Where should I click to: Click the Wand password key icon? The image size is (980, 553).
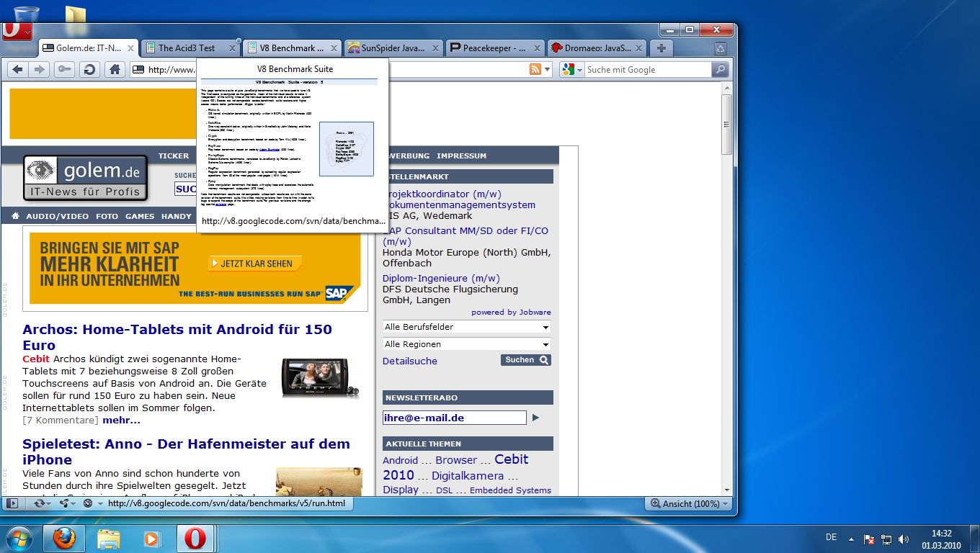pyautogui.click(x=64, y=69)
